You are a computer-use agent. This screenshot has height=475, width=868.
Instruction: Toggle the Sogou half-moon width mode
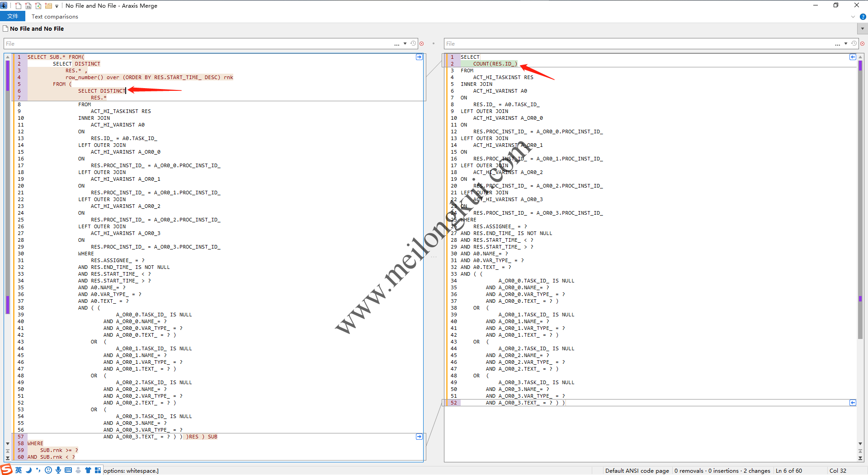click(28, 470)
